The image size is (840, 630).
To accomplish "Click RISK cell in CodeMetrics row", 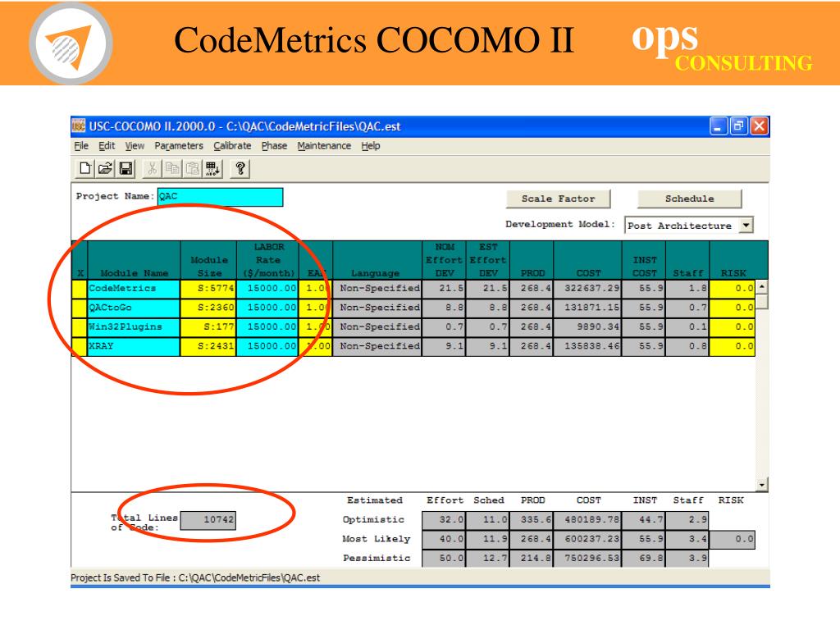I will (x=733, y=288).
